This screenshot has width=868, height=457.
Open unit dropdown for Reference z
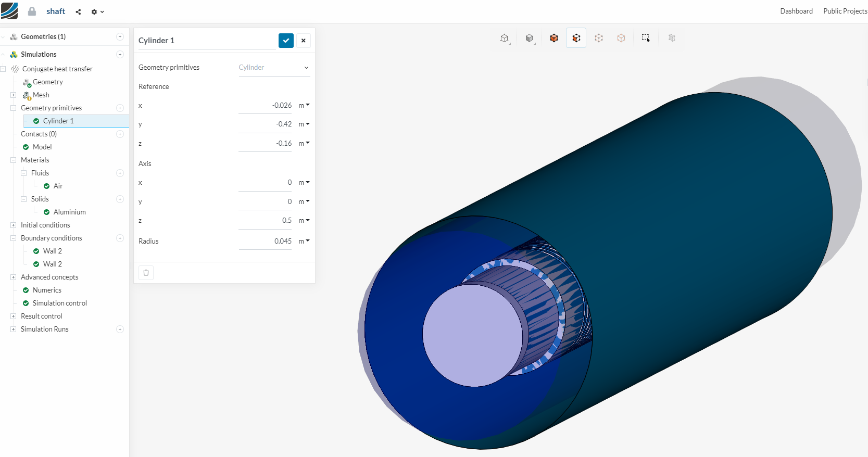point(304,143)
